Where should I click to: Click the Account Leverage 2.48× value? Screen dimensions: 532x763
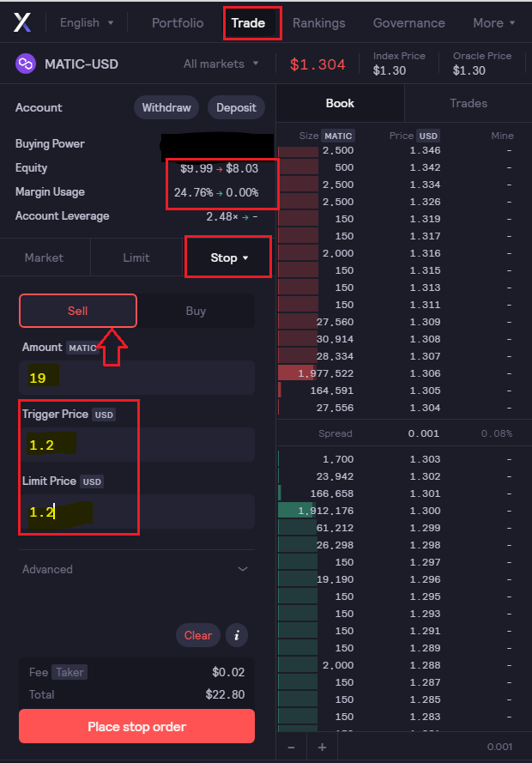pyautogui.click(x=232, y=216)
